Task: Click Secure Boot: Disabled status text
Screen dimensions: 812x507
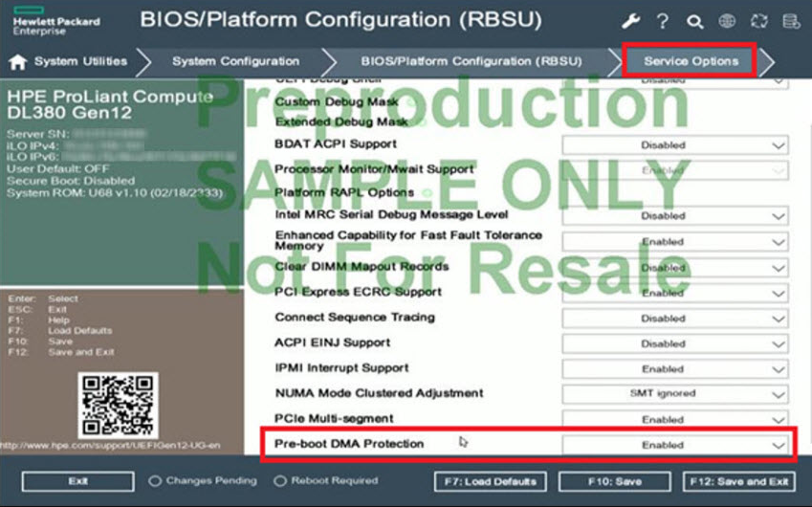Action: coord(71,181)
